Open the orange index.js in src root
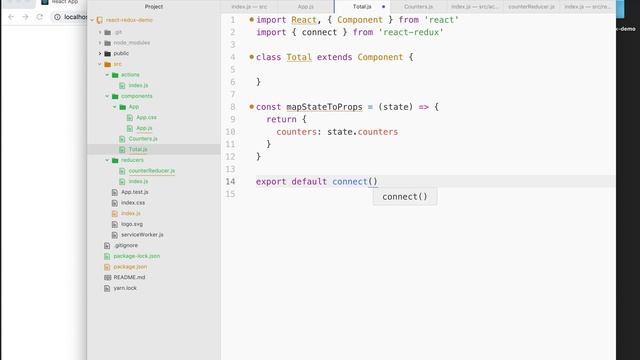The width and height of the screenshot is (640, 360). [x=131, y=213]
